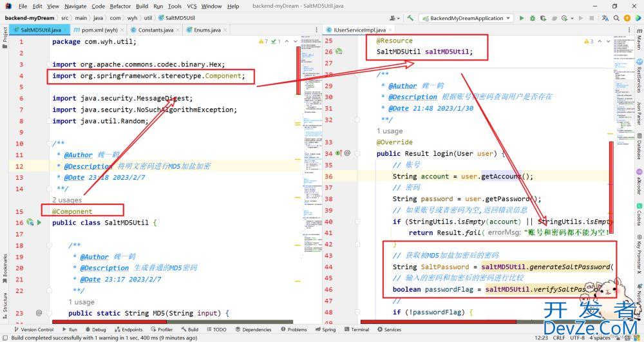644x342 pixels.
Task: Click cursor position 12:23 in status bar
Action: point(542,337)
